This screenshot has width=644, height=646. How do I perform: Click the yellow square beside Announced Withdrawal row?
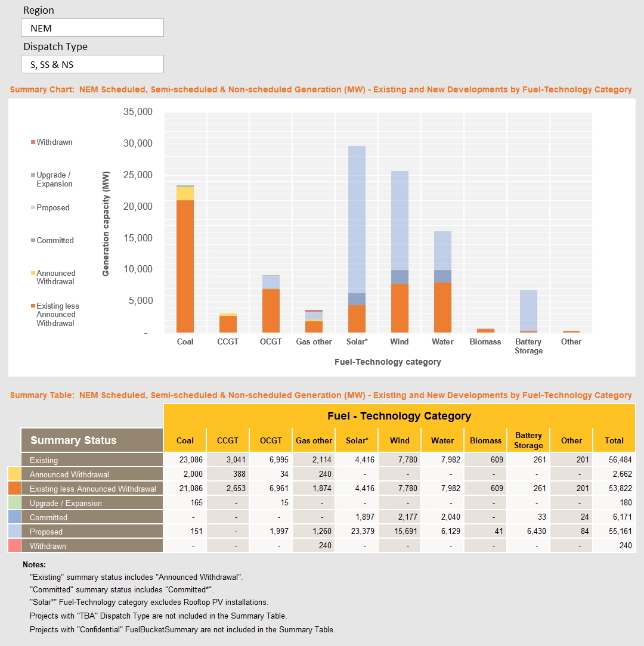(16, 474)
